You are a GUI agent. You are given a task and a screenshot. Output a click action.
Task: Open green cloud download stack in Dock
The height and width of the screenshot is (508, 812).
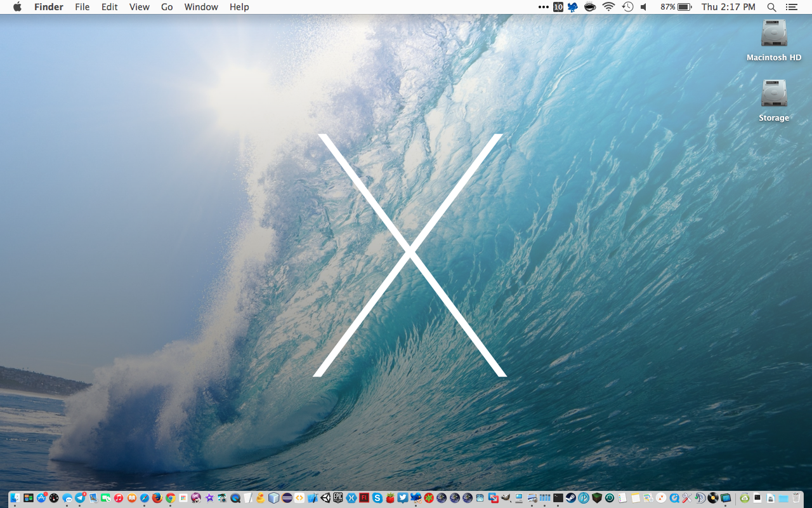tap(745, 498)
